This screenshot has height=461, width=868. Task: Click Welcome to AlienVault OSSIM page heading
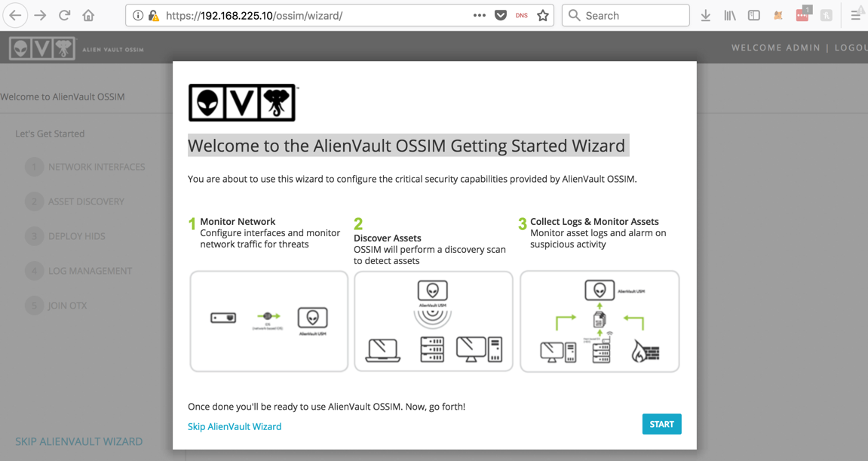pos(63,97)
